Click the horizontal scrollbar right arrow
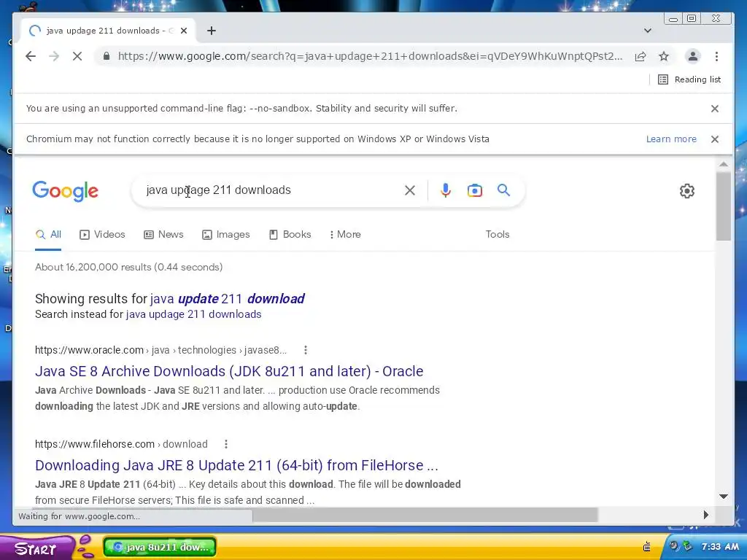Viewport: 747px width, 560px height. 706,515
